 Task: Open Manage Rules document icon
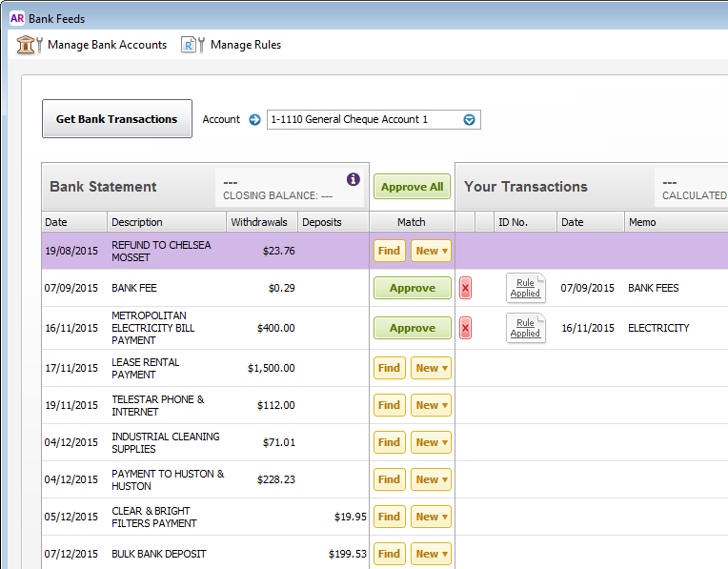click(189, 45)
